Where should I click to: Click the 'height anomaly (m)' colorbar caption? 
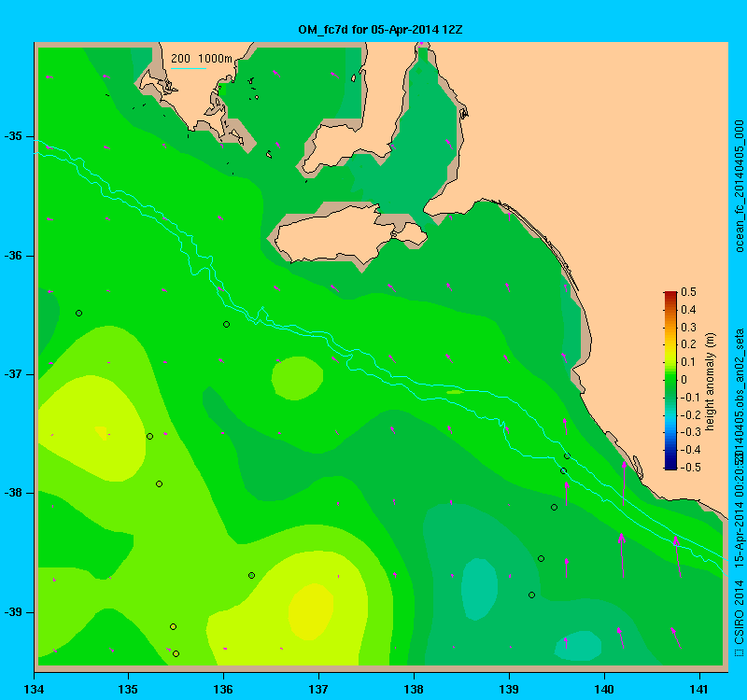point(711,382)
